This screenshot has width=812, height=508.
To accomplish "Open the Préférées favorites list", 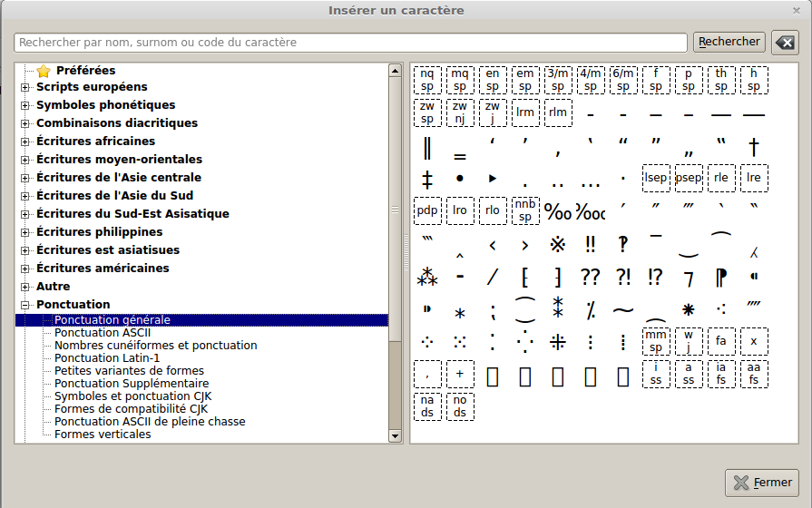I will [85, 71].
